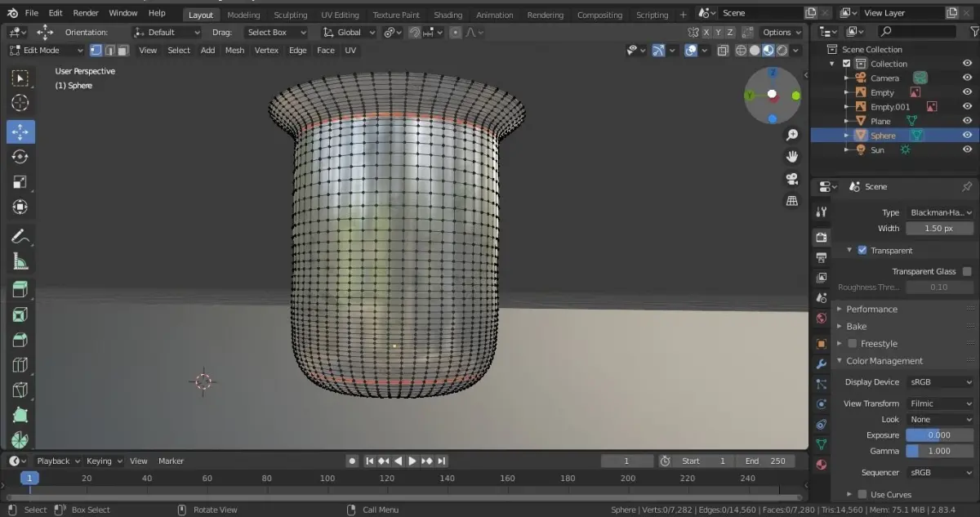Open the Display Device sRGB dropdown

941,381
